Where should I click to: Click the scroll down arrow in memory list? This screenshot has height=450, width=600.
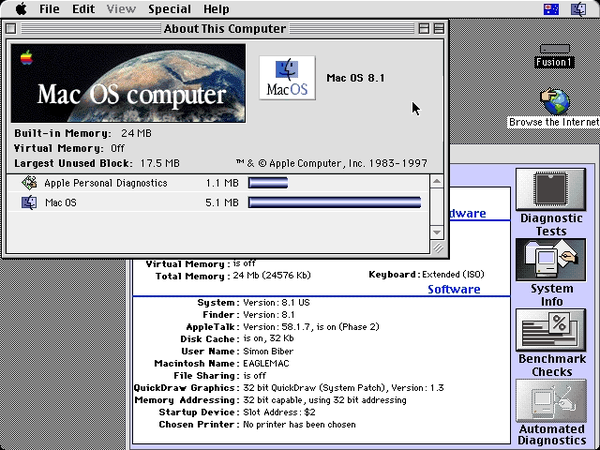coord(436,233)
